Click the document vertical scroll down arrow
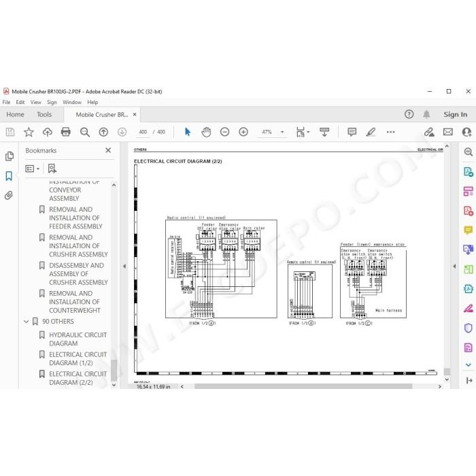Image resolution: width=476 pixels, height=476 pixels. click(447, 379)
